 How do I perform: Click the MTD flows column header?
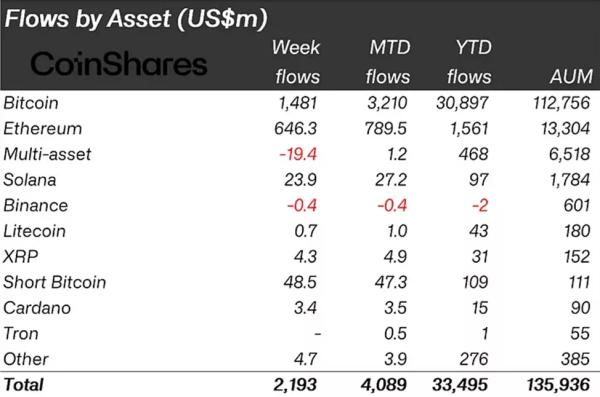tap(388, 62)
